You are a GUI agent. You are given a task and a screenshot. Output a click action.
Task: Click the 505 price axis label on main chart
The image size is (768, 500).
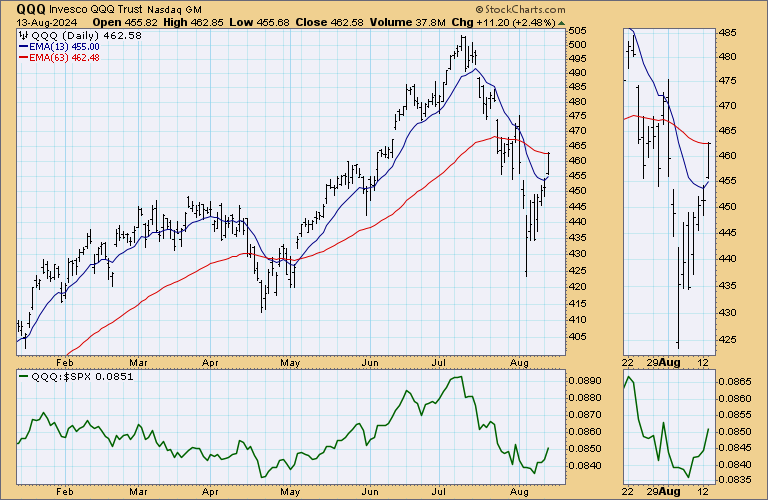(x=577, y=31)
